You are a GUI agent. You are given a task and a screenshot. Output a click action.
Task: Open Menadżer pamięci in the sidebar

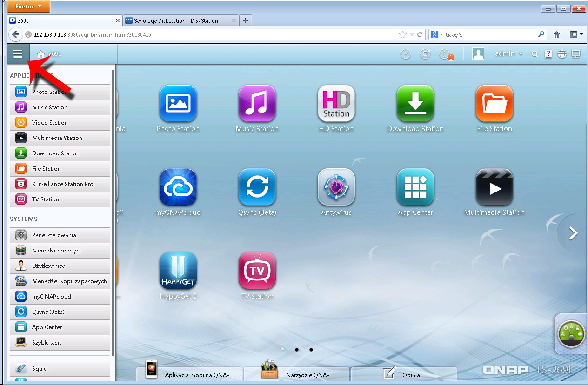[60, 251]
